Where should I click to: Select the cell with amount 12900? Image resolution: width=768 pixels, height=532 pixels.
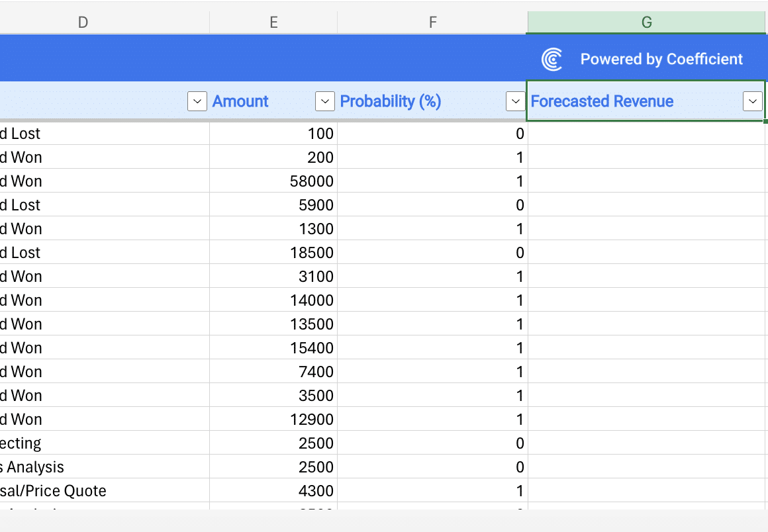(273, 420)
